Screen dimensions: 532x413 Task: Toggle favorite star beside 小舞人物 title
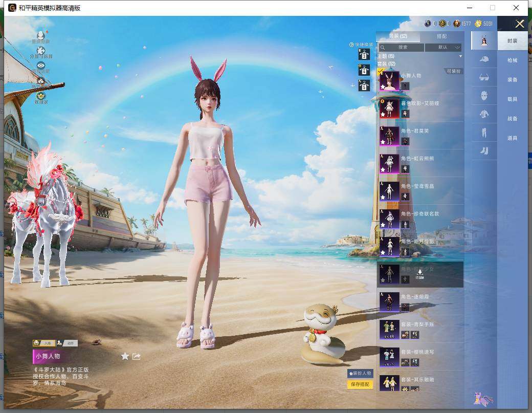(x=125, y=356)
